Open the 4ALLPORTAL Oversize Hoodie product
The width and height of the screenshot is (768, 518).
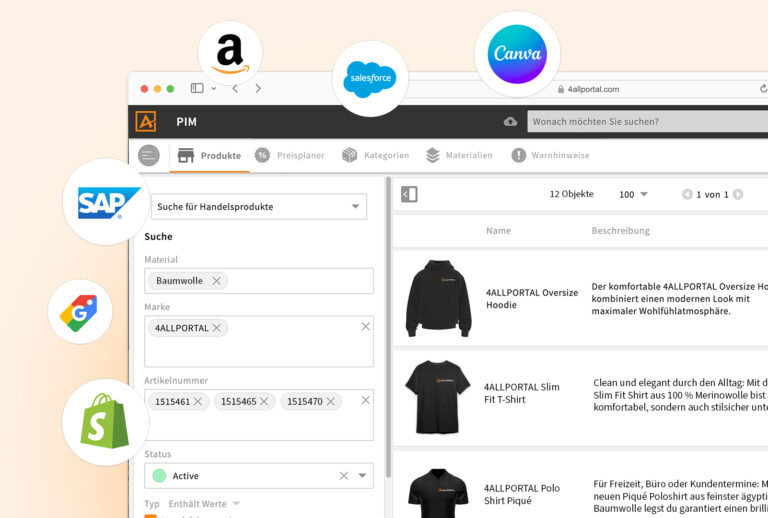tap(531, 298)
